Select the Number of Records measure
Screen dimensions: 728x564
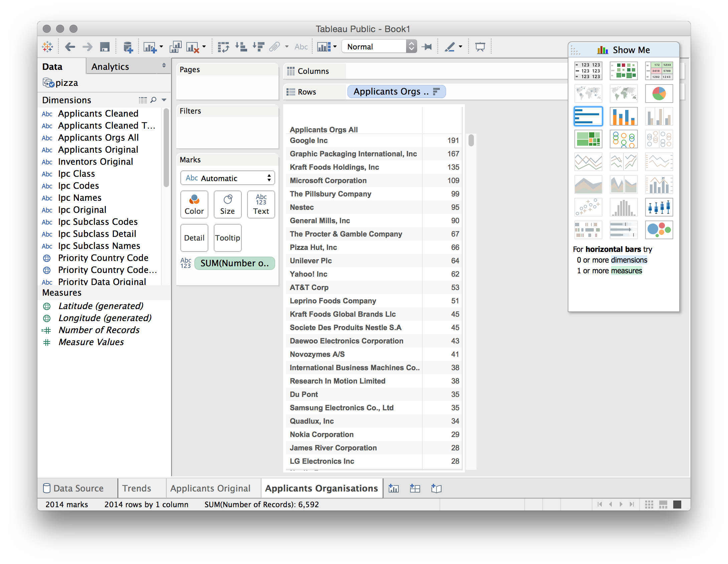(99, 330)
